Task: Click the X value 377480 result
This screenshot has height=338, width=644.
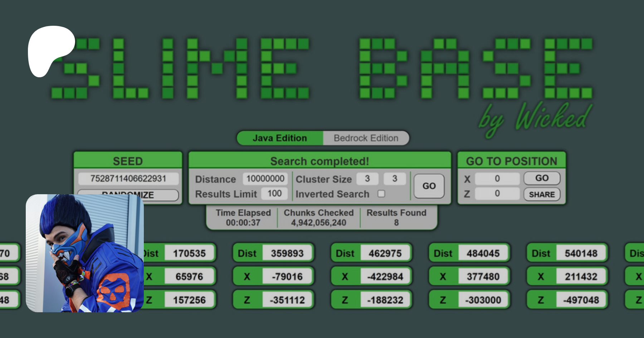Action: click(x=483, y=276)
